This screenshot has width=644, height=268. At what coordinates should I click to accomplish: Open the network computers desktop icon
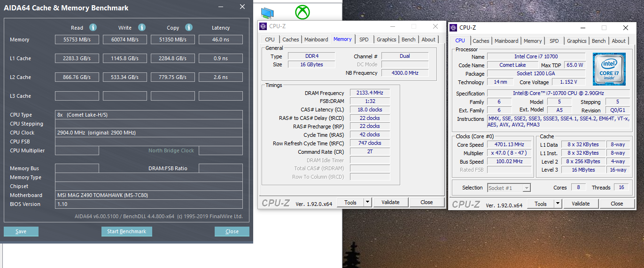[267, 13]
